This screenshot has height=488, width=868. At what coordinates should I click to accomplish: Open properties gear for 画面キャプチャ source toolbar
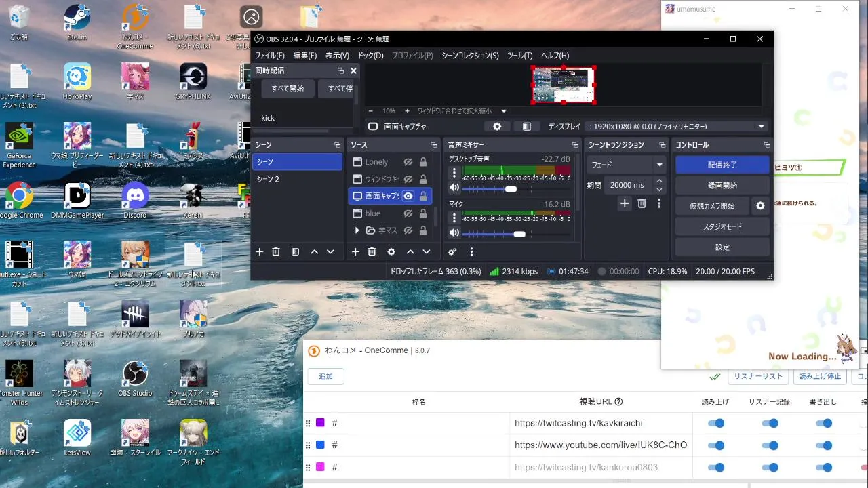coord(497,127)
